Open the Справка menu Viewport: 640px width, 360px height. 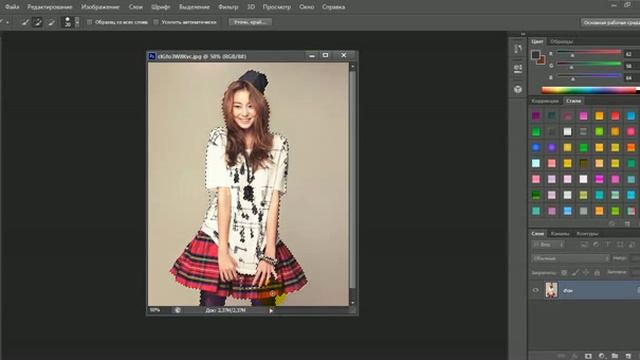(x=333, y=7)
